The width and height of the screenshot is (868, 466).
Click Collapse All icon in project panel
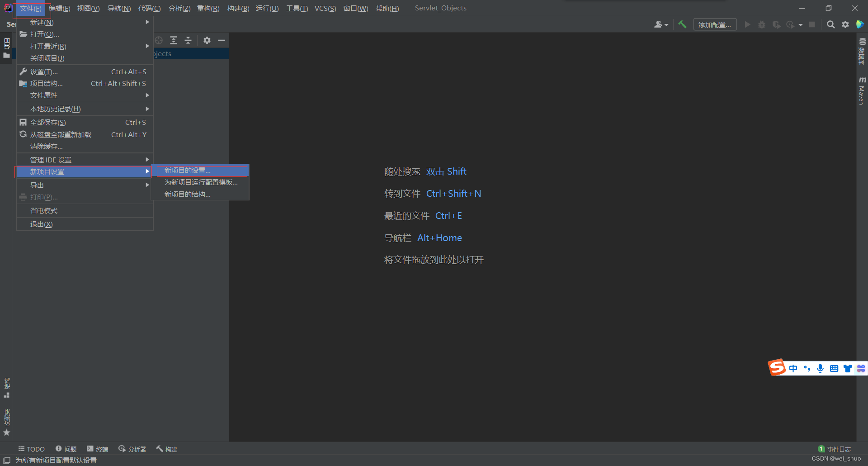click(x=188, y=40)
